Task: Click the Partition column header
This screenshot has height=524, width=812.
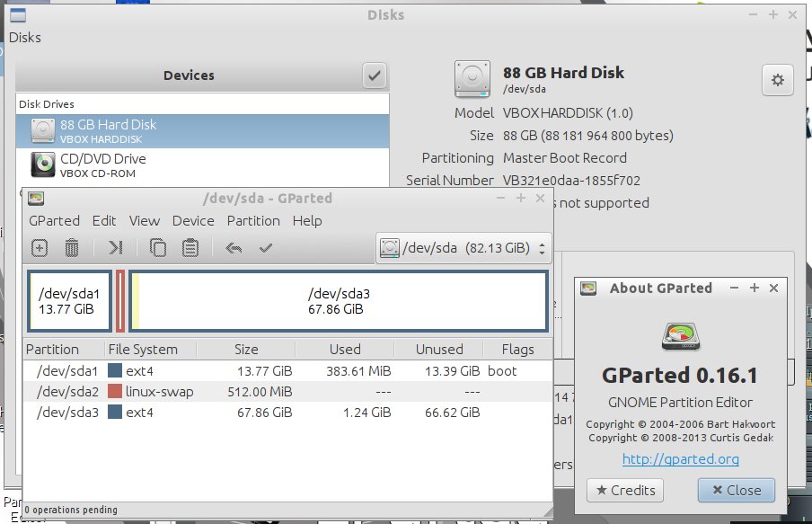Action: [x=64, y=350]
